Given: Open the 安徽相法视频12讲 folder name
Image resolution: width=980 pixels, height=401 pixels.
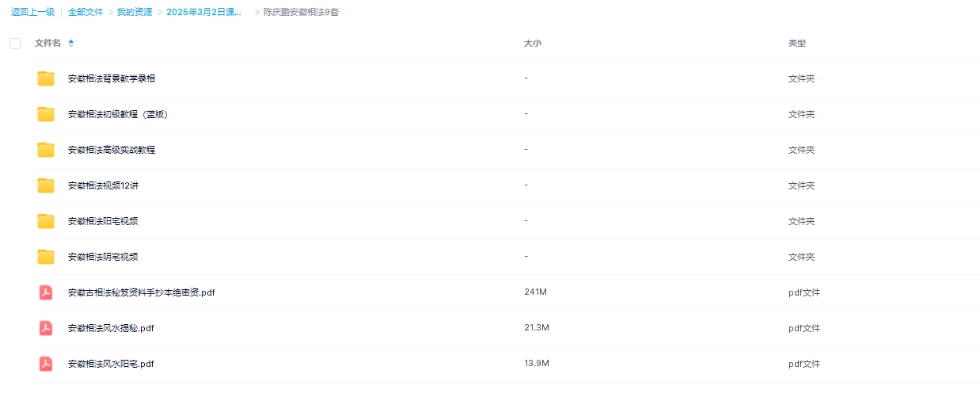Looking at the screenshot, I should click(x=103, y=185).
